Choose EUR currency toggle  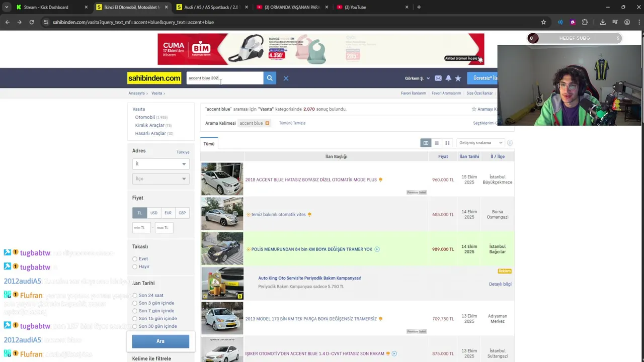tap(168, 213)
